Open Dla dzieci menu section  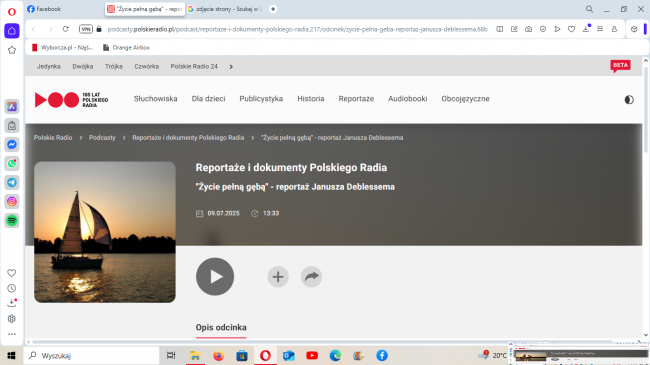[209, 99]
